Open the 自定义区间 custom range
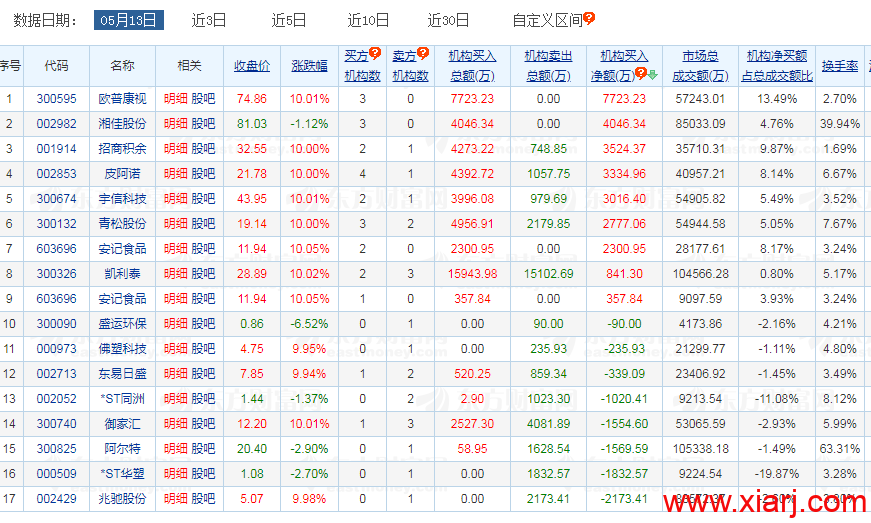This screenshot has height=523, width=871. 547,21
